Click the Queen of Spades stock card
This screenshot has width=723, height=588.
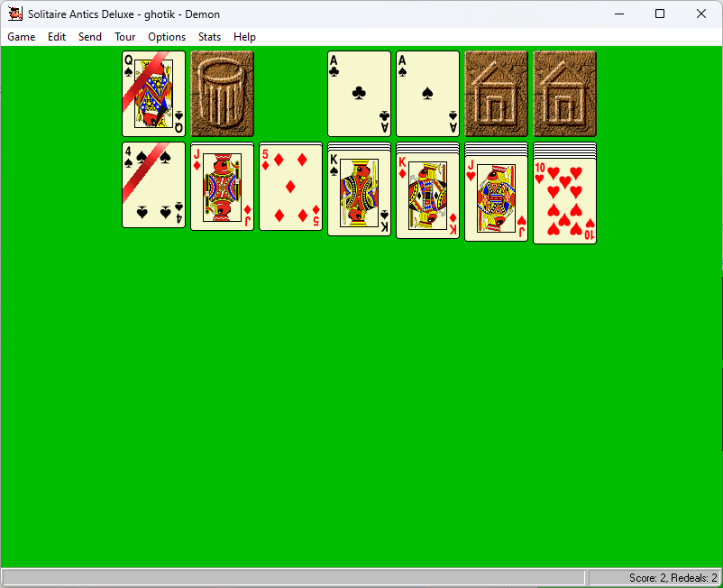pos(153,94)
